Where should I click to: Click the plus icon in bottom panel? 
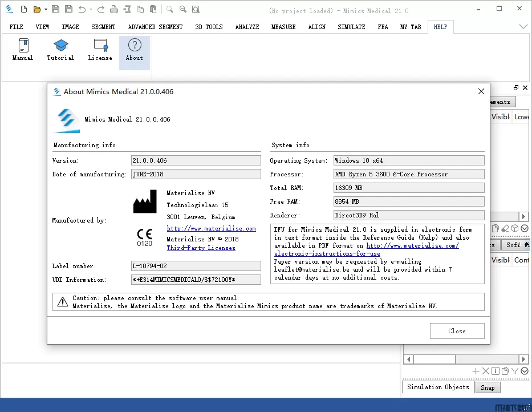coord(476,371)
